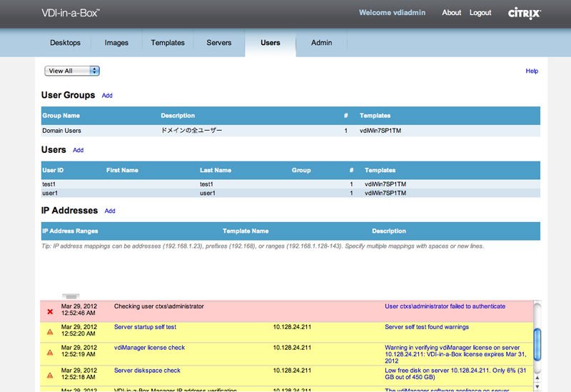Click vdiWin7SP1TM template in user1 row

pyautogui.click(x=385, y=193)
